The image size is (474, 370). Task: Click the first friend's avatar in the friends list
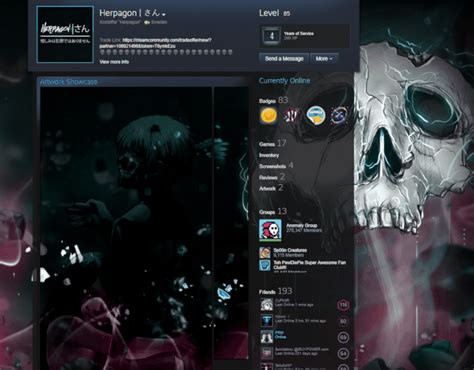[x=266, y=304]
